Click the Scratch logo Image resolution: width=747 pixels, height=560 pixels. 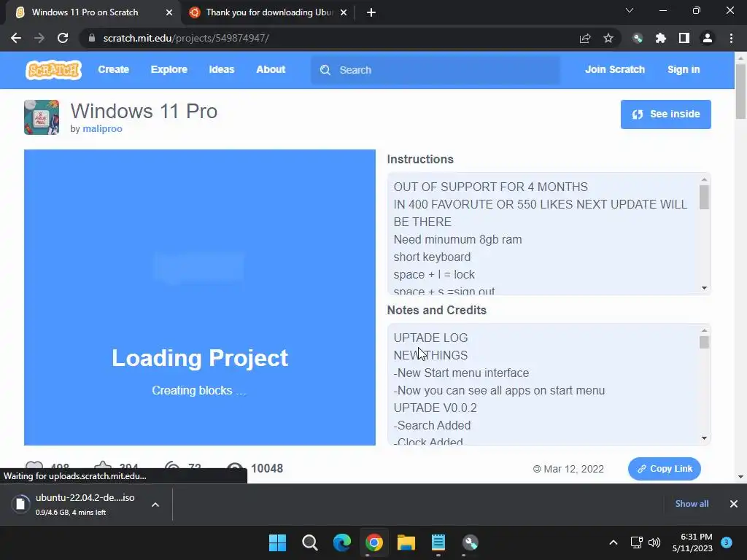pos(53,70)
